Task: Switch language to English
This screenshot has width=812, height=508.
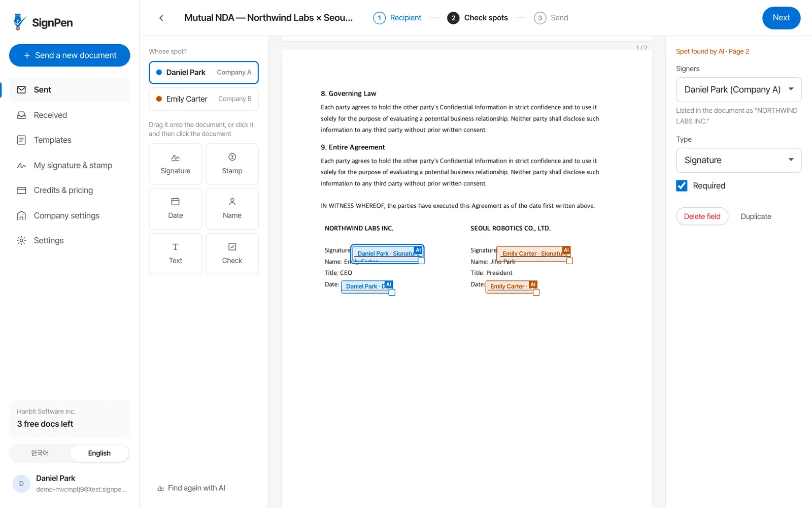Action: (x=99, y=453)
